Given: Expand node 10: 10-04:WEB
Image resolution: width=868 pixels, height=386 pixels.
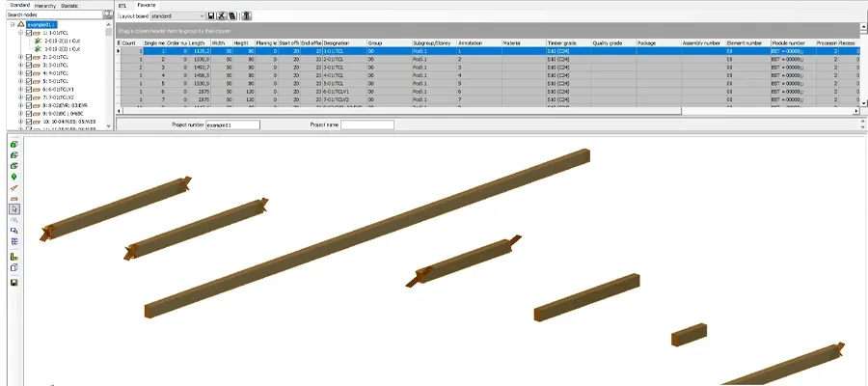Looking at the screenshot, I should [x=21, y=122].
